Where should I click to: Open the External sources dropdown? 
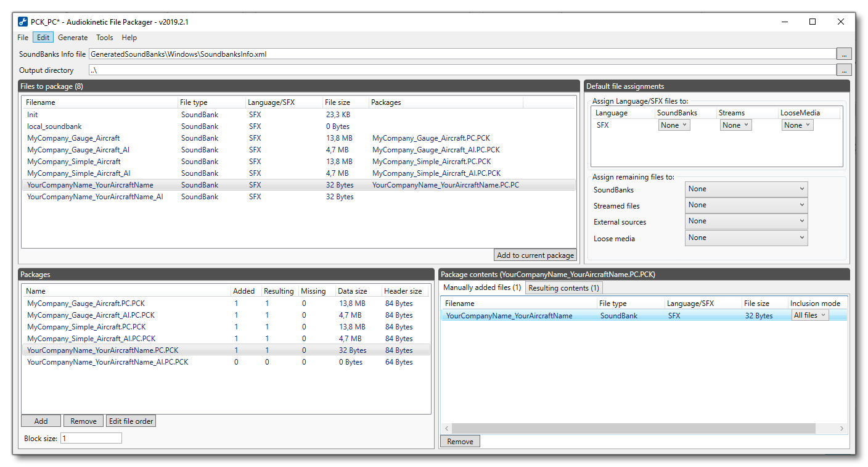coord(746,221)
